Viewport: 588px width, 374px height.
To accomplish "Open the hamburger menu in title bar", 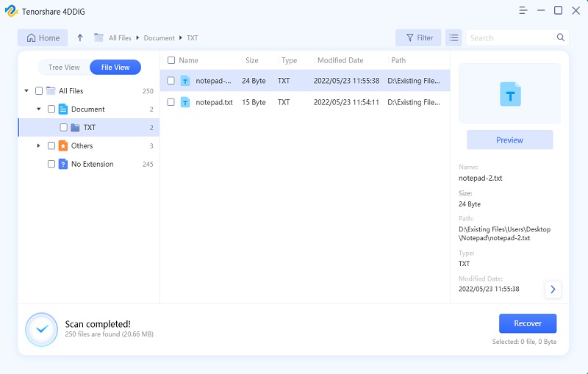I will [523, 10].
